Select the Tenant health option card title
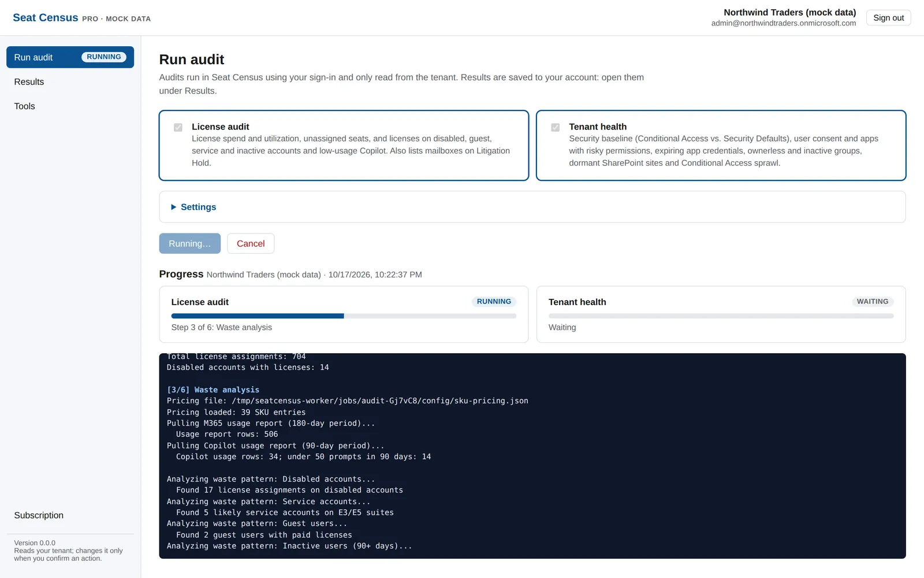Viewport: 924px width, 578px height. pos(598,127)
